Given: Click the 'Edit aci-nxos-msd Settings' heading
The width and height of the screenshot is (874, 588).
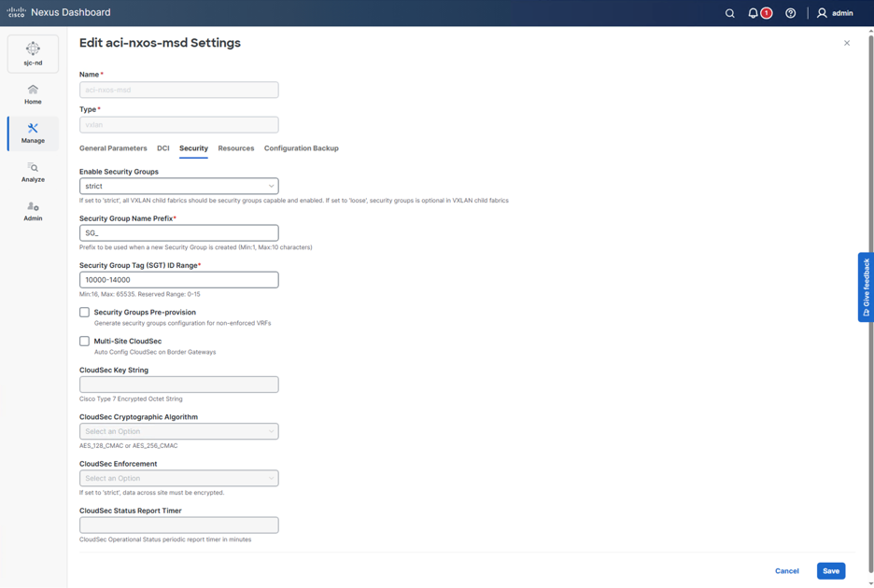Looking at the screenshot, I should [x=160, y=43].
